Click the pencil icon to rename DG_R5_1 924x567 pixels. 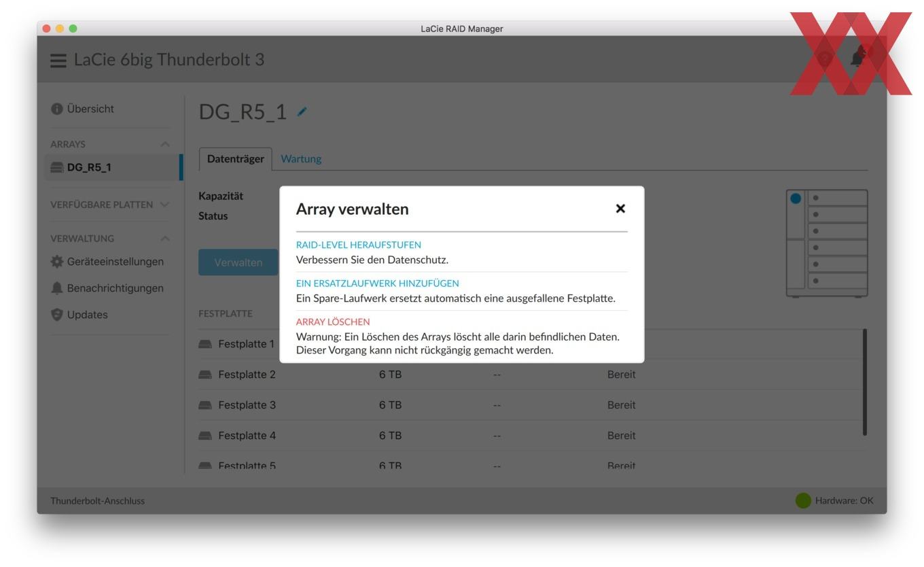[x=302, y=111]
